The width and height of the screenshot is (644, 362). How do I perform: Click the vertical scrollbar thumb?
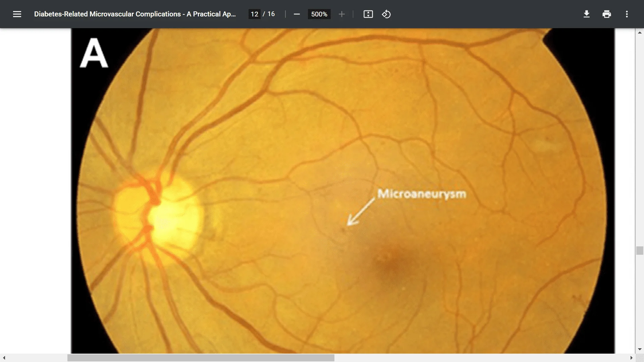pos(640,250)
